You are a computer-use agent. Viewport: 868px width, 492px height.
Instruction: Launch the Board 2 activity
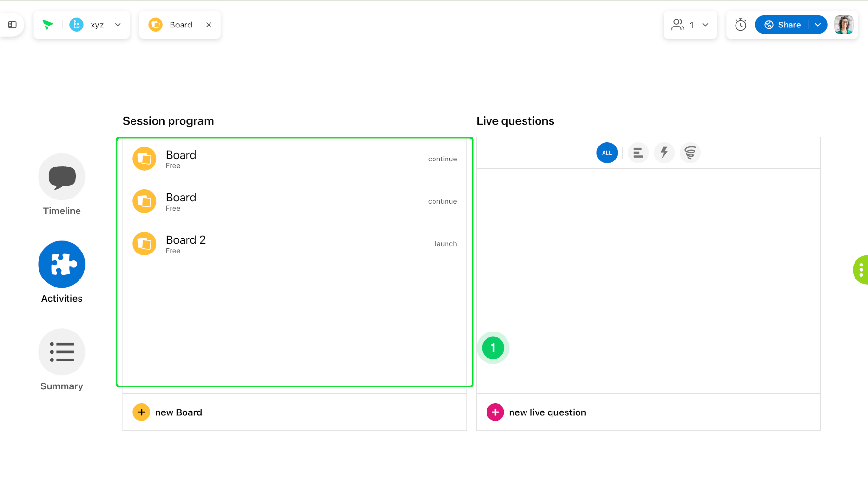(x=446, y=244)
